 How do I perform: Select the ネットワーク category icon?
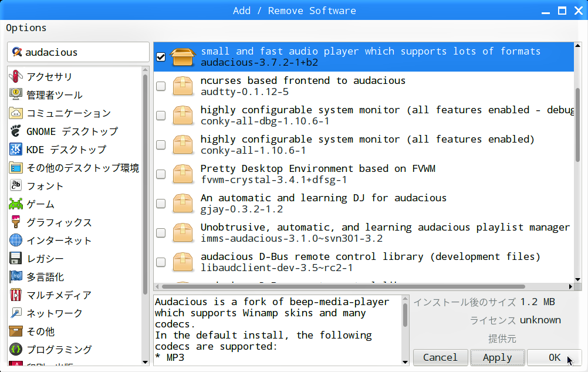coord(16,313)
